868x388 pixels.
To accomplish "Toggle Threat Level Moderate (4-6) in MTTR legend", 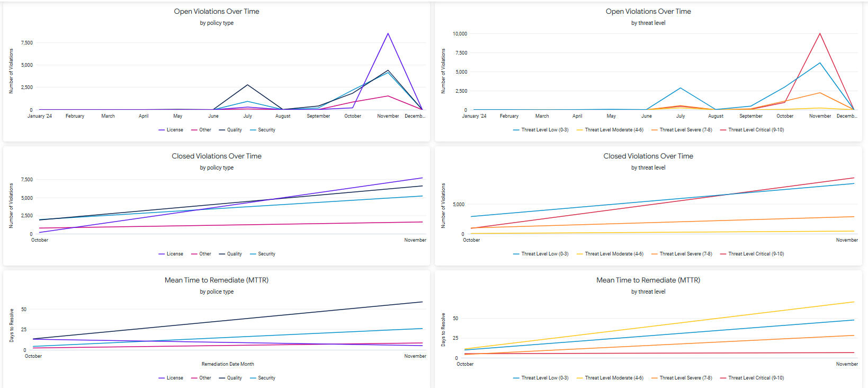I will [x=610, y=378].
